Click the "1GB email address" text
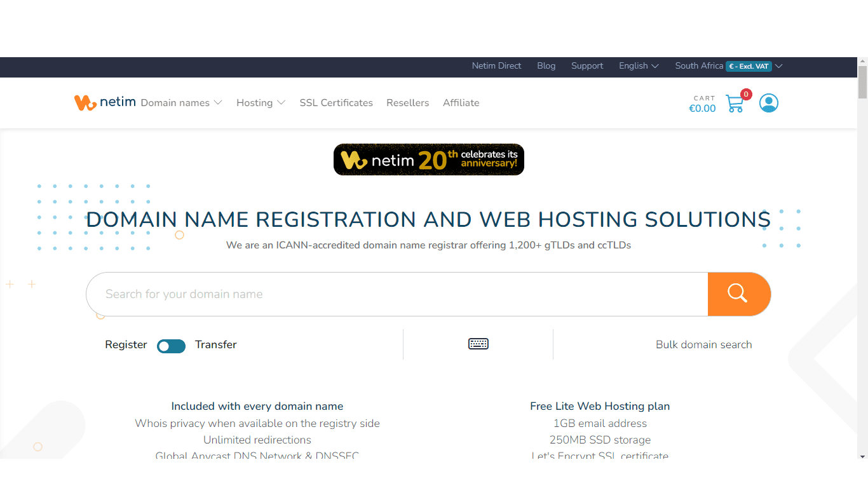Image resolution: width=868 pixels, height=488 pixels. 600,423
